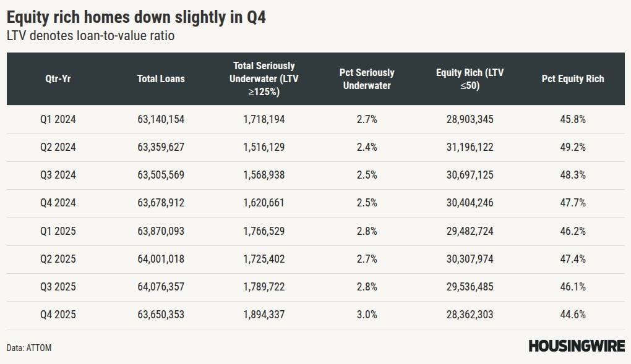Click the HousingWire logo
631x364 pixels.
pyautogui.click(x=576, y=346)
